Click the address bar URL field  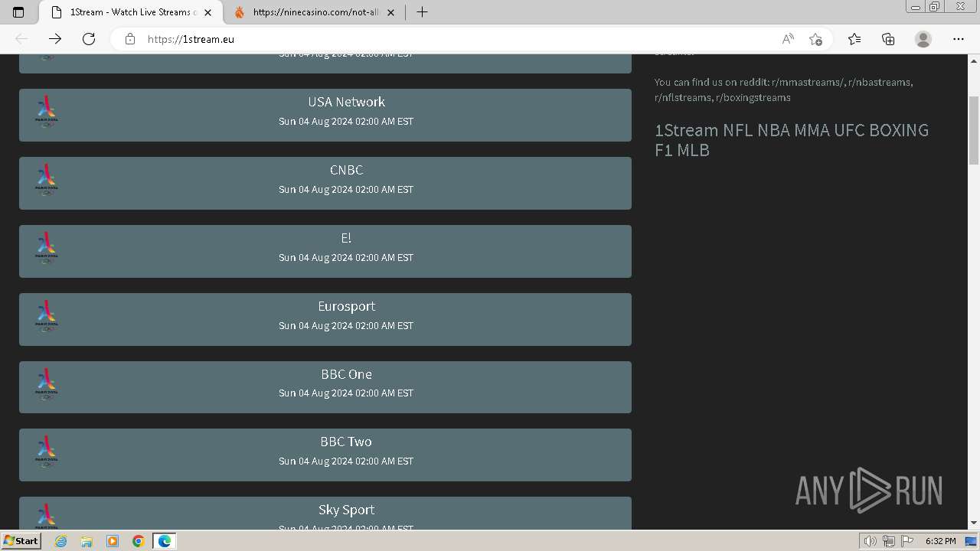click(x=459, y=39)
